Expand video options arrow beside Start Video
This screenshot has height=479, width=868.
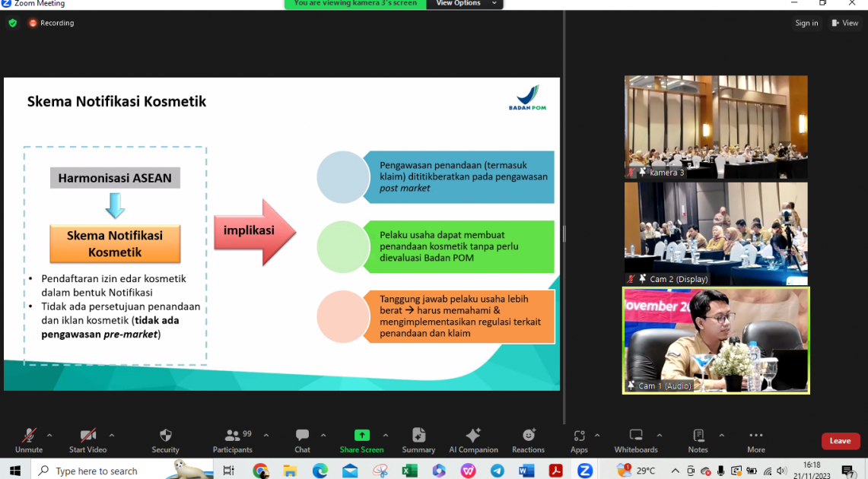tap(112, 436)
